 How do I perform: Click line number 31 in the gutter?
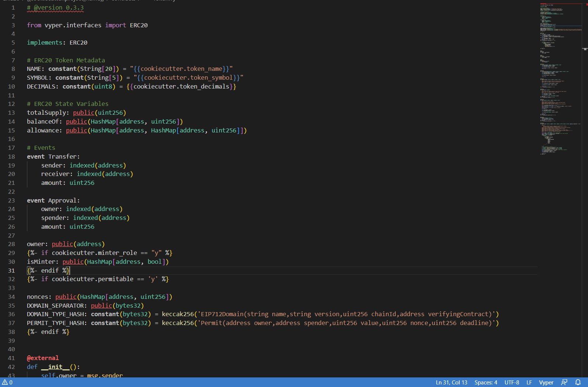pyautogui.click(x=11, y=270)
